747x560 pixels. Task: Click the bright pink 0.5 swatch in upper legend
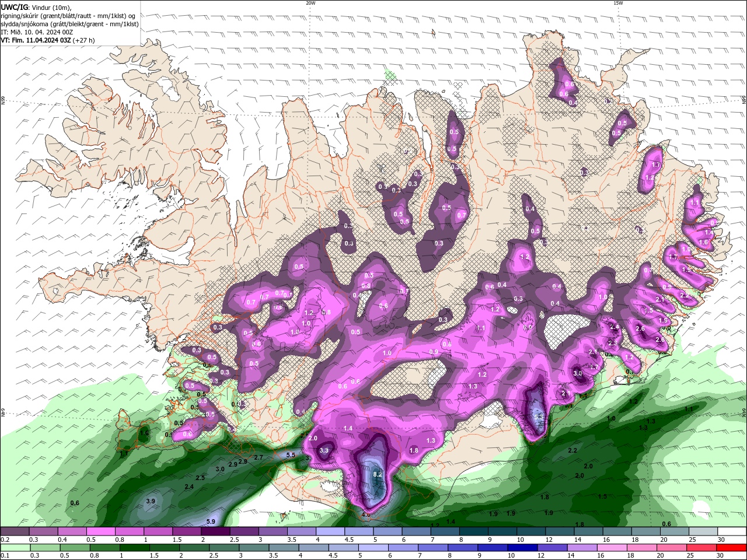(x=100, y=531)
